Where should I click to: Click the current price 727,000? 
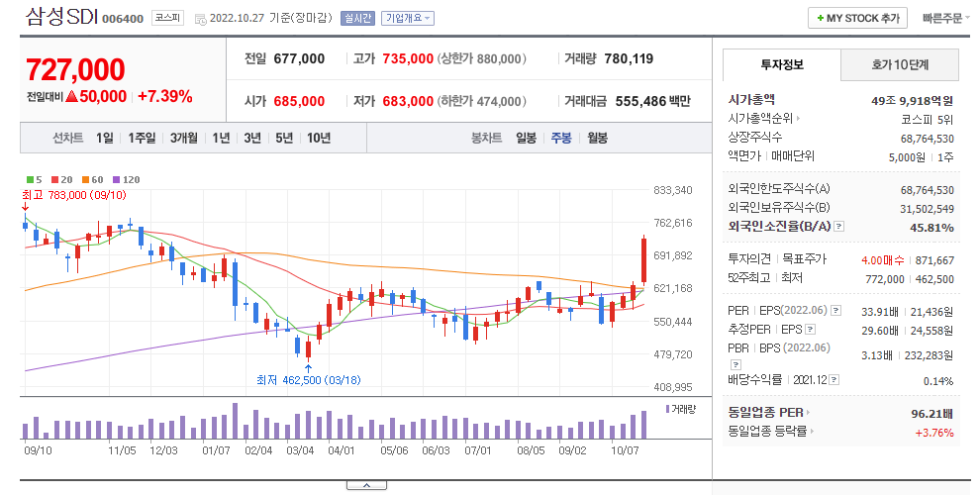tap(75, 69)
